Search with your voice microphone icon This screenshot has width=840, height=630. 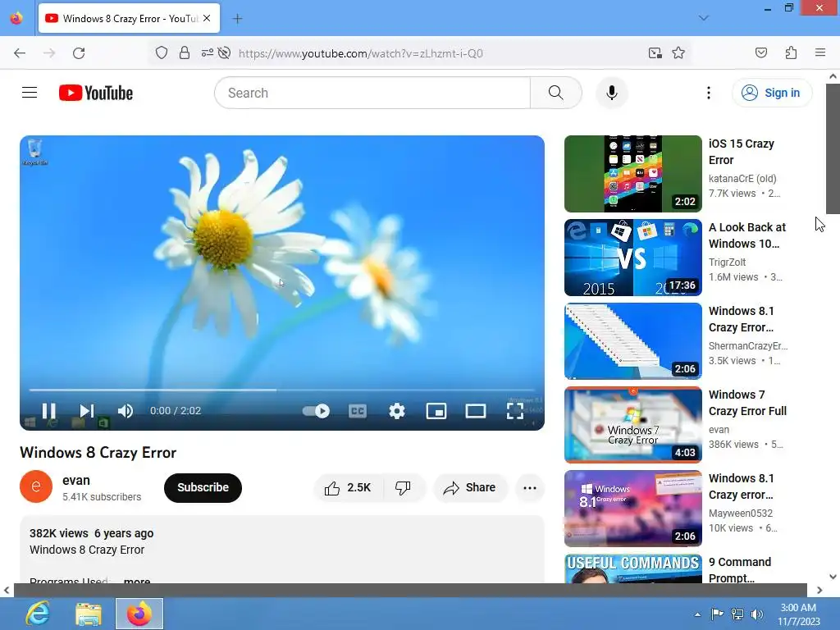coord(611,93)
